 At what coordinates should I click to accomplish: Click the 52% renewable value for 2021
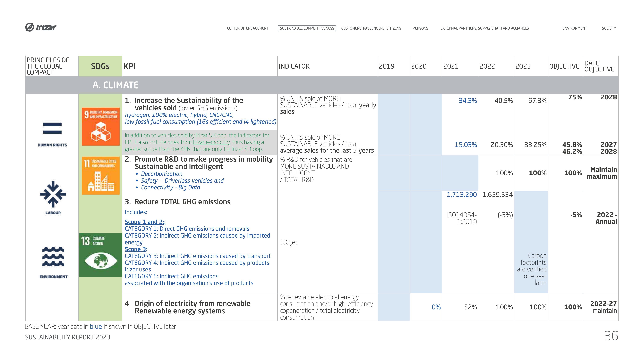click(x=471, y=307)
